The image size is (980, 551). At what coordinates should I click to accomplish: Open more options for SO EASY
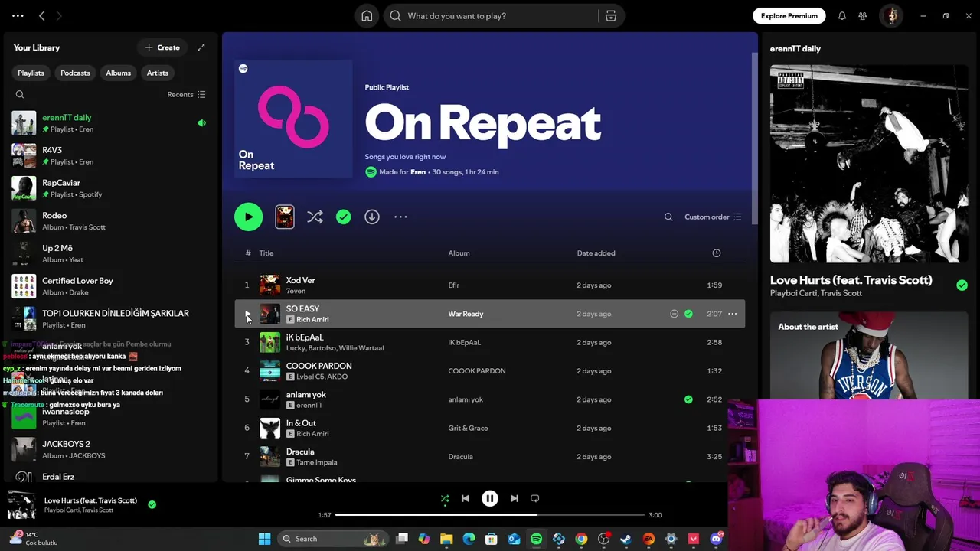coord(732,314)
